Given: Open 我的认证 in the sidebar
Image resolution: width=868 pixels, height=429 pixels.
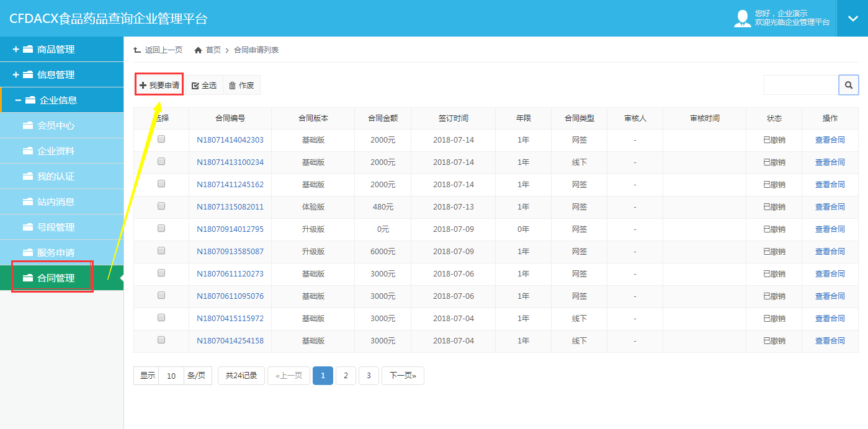Looking at the screenshot, I should [x=61, y=176].
